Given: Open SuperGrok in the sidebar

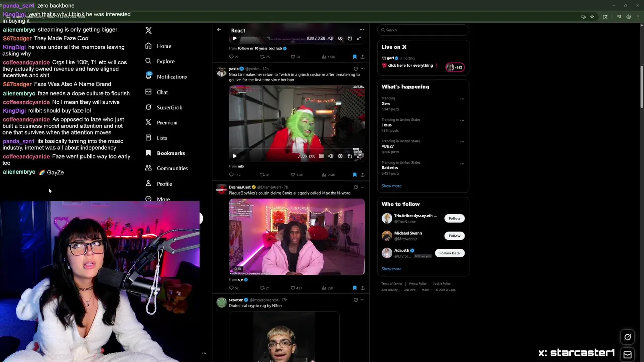Looking at the screenshot, I should coord(164,107).
